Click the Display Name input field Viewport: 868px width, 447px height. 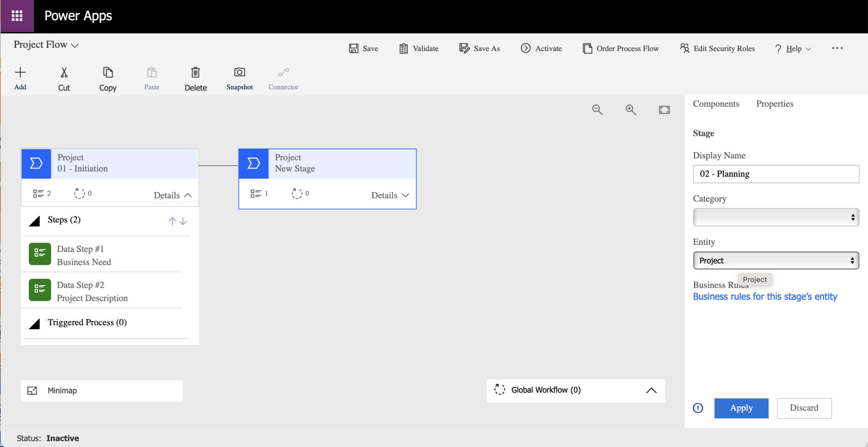[x=775, y=174]
